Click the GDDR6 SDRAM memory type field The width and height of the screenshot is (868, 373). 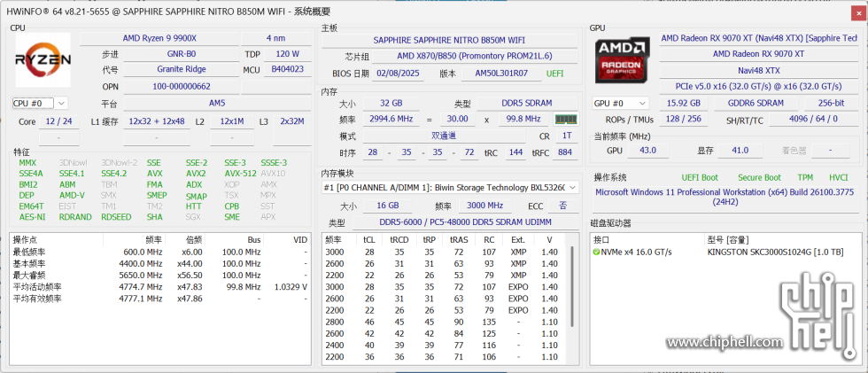tap(756, 103)
